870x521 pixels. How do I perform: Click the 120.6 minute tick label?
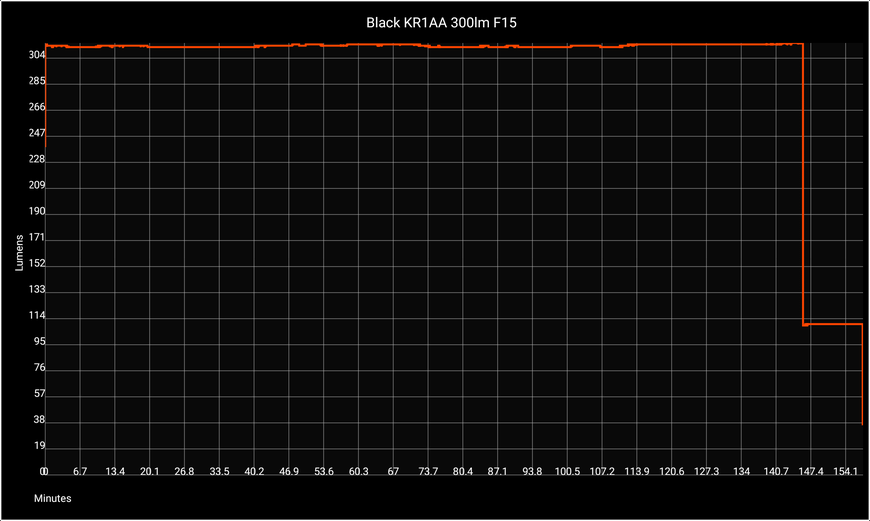pos(672,472)
